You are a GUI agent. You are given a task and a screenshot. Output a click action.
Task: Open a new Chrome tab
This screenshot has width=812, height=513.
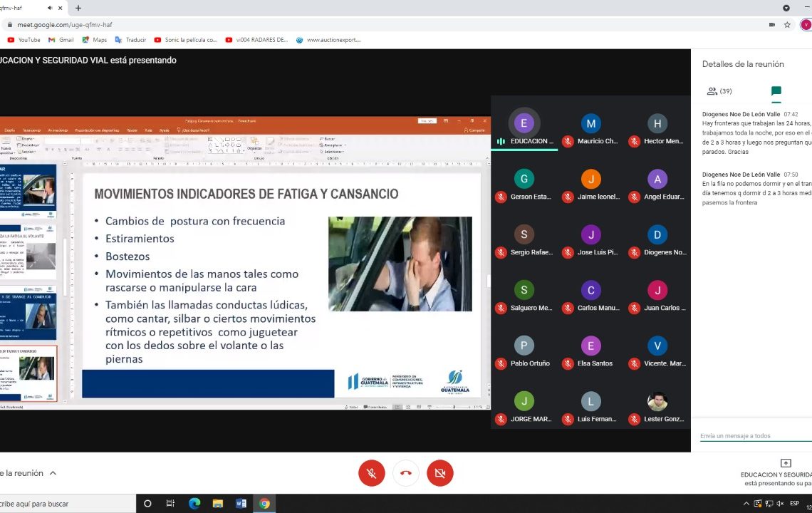tap(78, 8)
